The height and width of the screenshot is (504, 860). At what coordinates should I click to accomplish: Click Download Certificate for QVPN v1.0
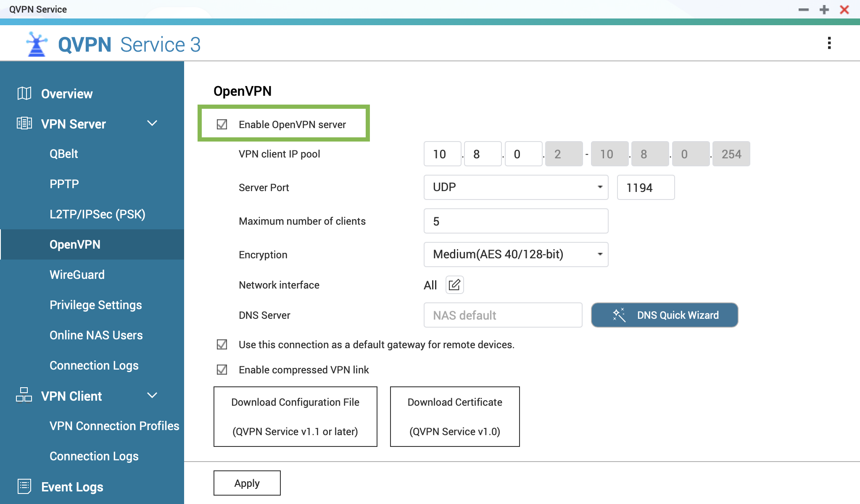tap(454, 416)
